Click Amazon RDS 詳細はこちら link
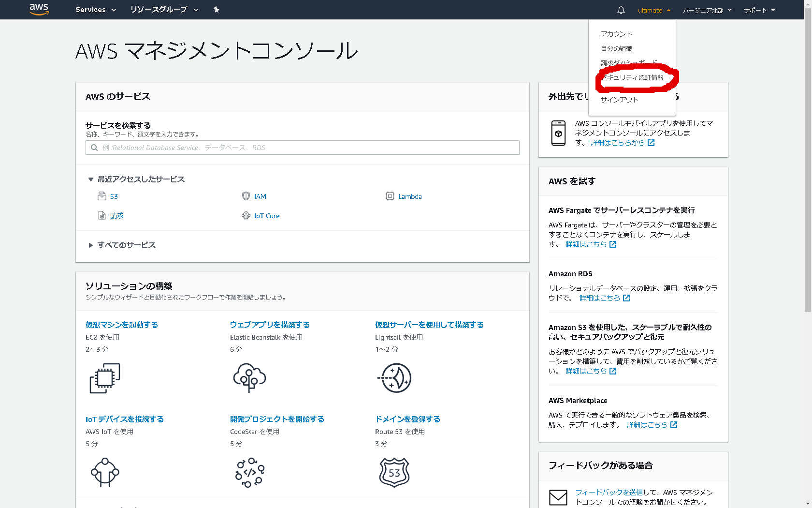 (600, 298)
